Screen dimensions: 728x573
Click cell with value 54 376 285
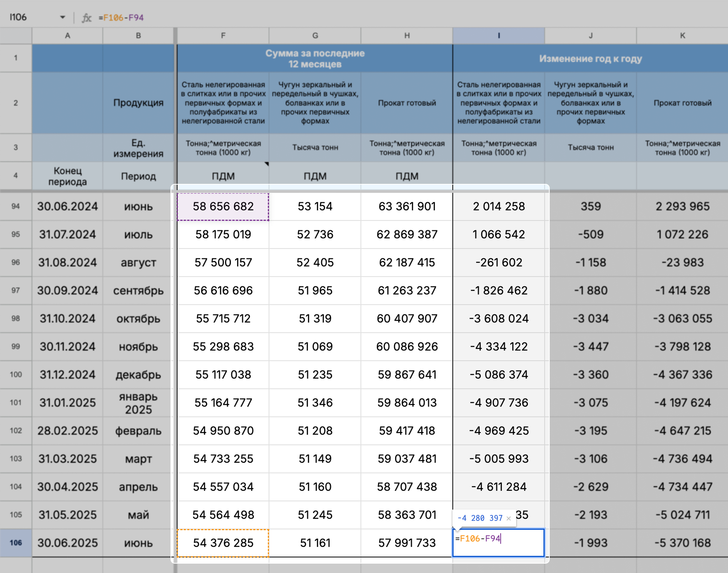[x=223, y=543]
